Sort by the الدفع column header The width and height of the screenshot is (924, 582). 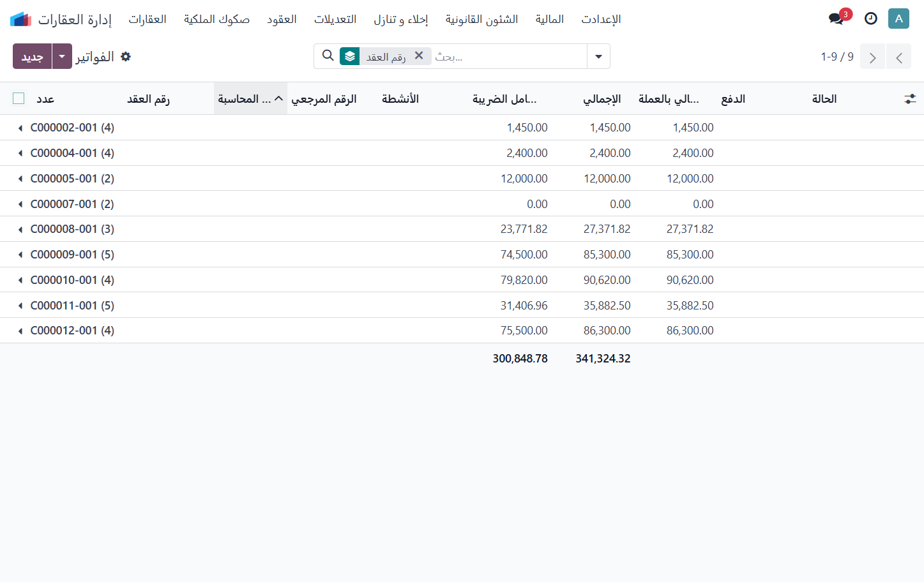tap(733, 99)
